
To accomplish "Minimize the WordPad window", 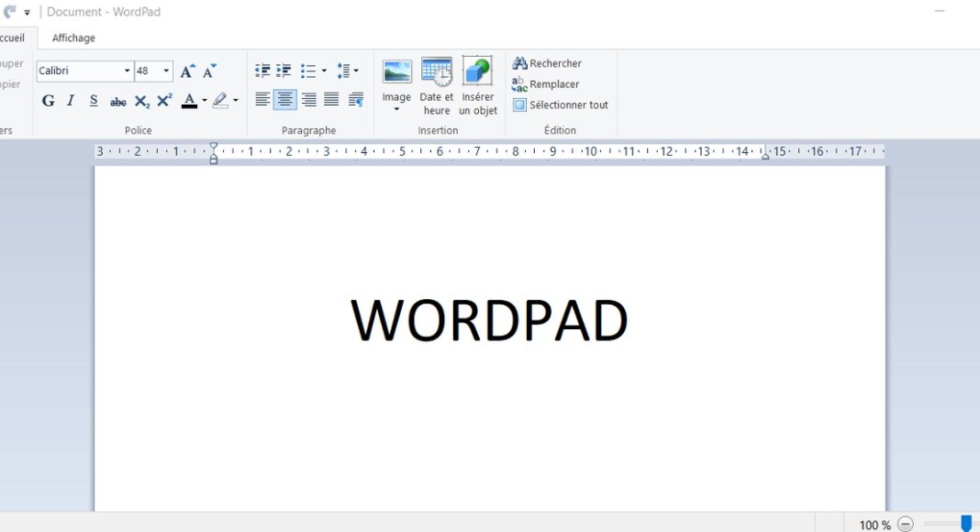I will click(940, 11).
